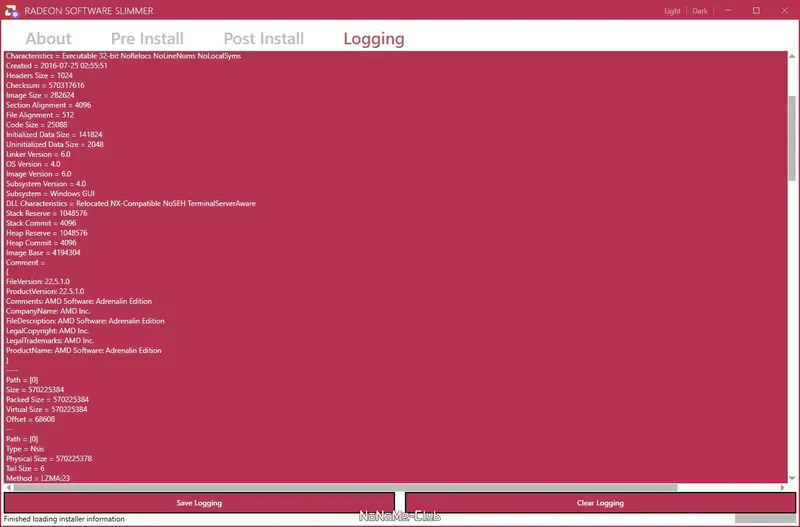Click the 'DLL Characteristics' log line
Screen dimensions: 800x527
[x=131, y=203]
